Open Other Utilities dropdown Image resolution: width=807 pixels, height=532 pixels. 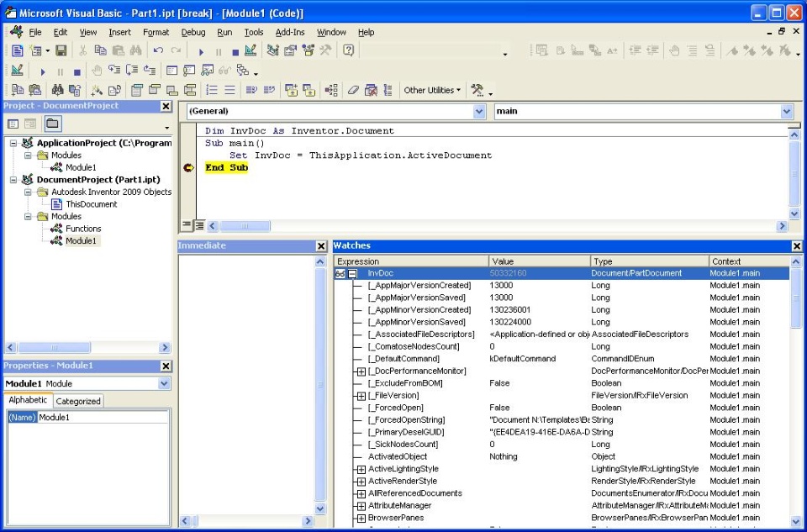coord(432,90)
